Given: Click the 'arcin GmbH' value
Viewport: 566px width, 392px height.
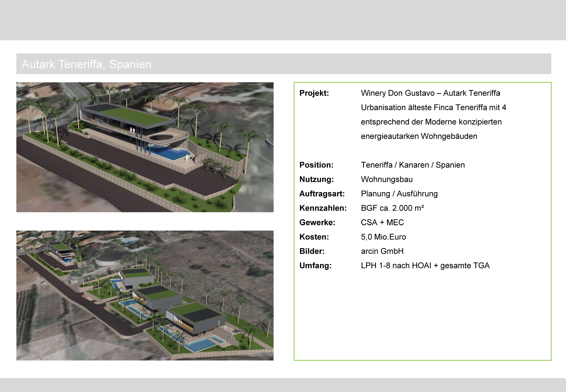Looking at the screenshot, I should pos(382,251).
